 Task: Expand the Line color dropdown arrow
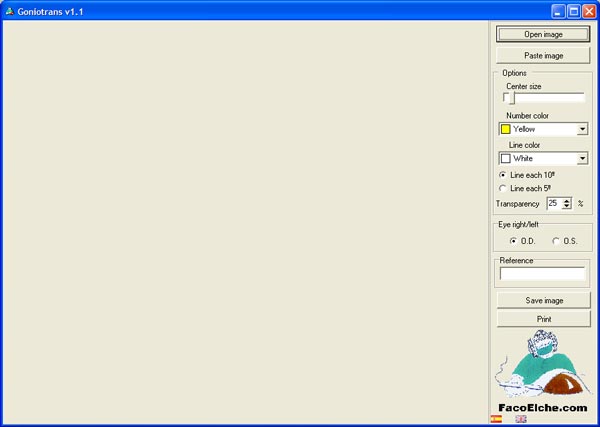(582, 158)
